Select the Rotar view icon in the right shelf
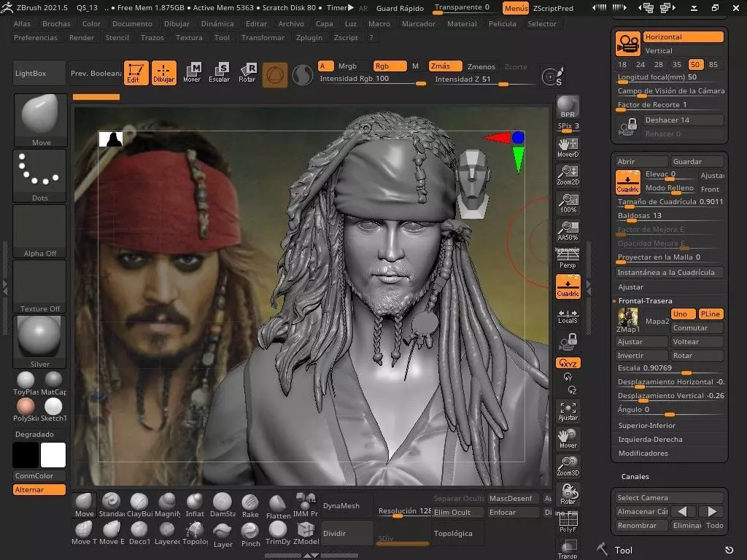 [x=568, y=495]
